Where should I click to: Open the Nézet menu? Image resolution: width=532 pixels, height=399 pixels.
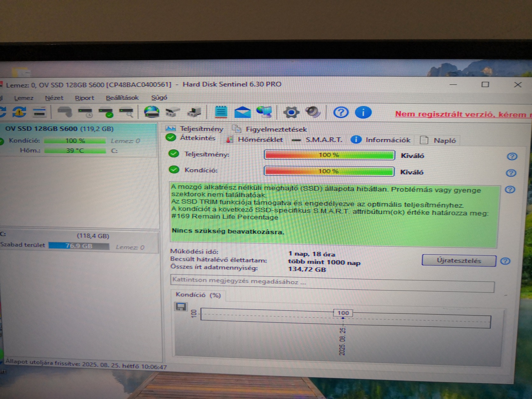click(x=54, y=98)
